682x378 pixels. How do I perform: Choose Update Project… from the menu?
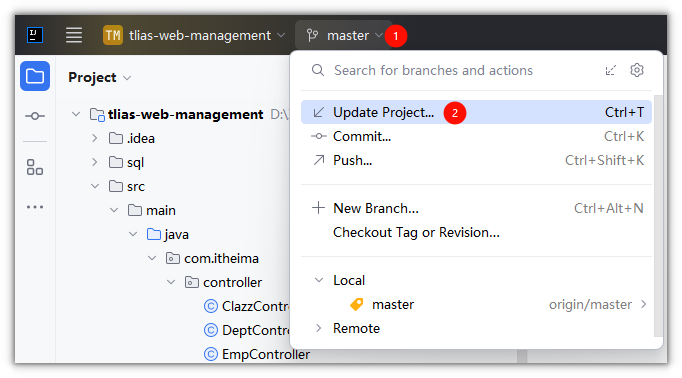tap(476, 112)
